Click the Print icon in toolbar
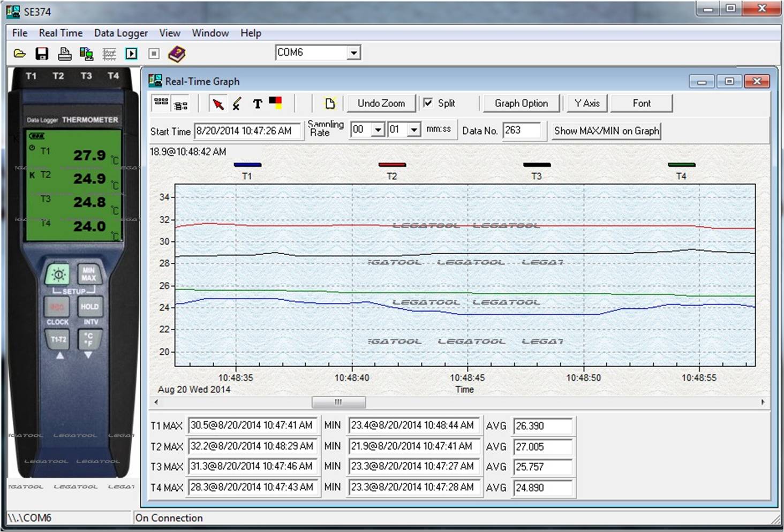Viewport: 784px width, 532px height. click(64, 54)
